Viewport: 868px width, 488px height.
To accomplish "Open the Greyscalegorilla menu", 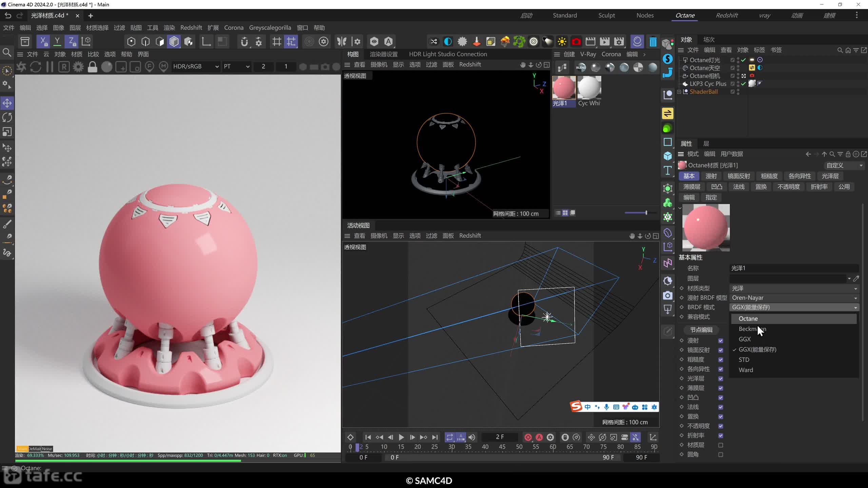I will pyautogui.click(x=270, y=28).
